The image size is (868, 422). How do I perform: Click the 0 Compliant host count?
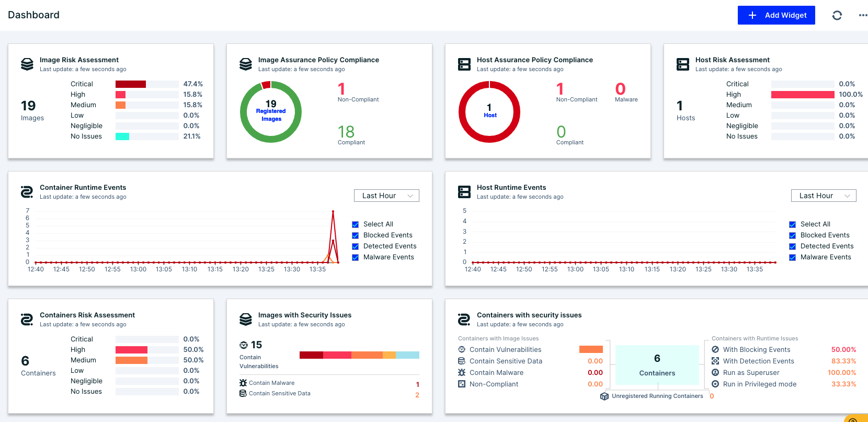click(561, 132)
